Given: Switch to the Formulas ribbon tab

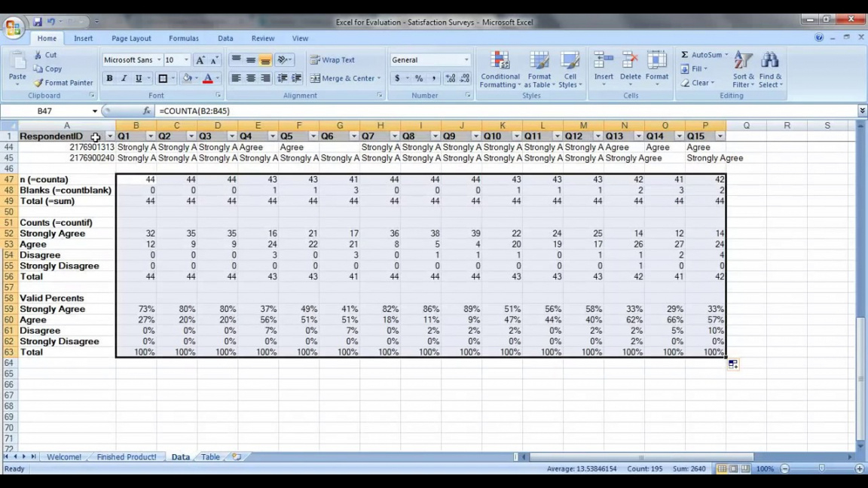Looking at the screenshot, I should 183,38.
